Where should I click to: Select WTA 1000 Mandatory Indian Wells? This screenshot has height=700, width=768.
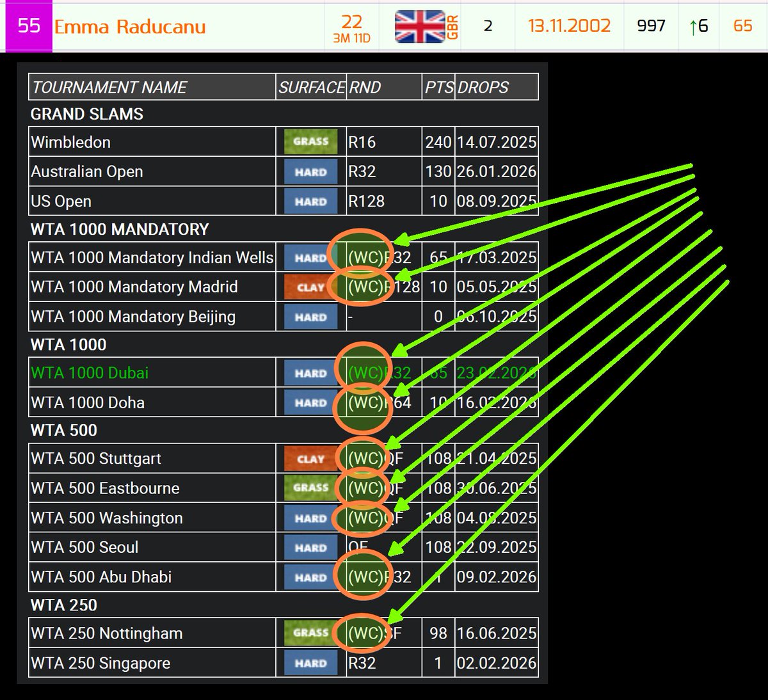tap(152, 257)
